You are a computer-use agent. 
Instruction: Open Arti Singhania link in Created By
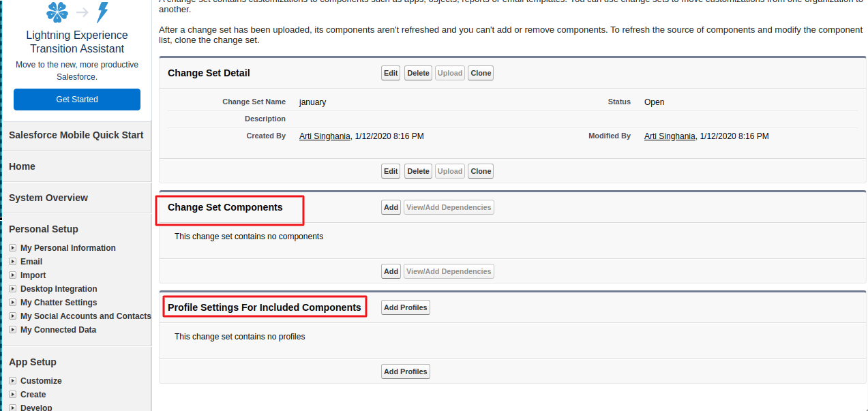point(325,136)
